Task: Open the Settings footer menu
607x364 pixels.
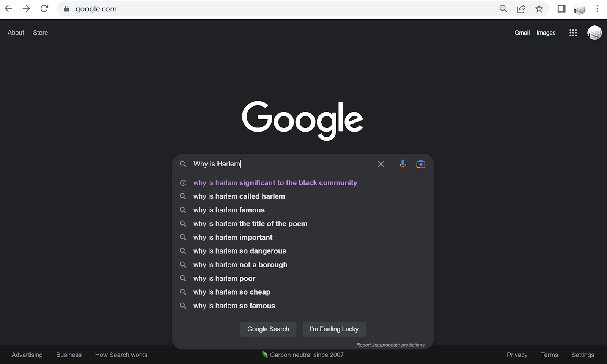Action: 583,355
